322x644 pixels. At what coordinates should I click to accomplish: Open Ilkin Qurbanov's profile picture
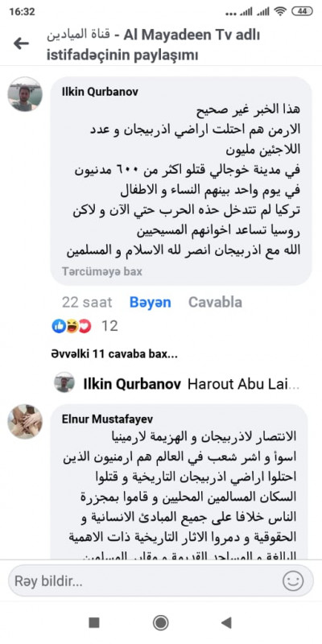click(x=25, y=94)
